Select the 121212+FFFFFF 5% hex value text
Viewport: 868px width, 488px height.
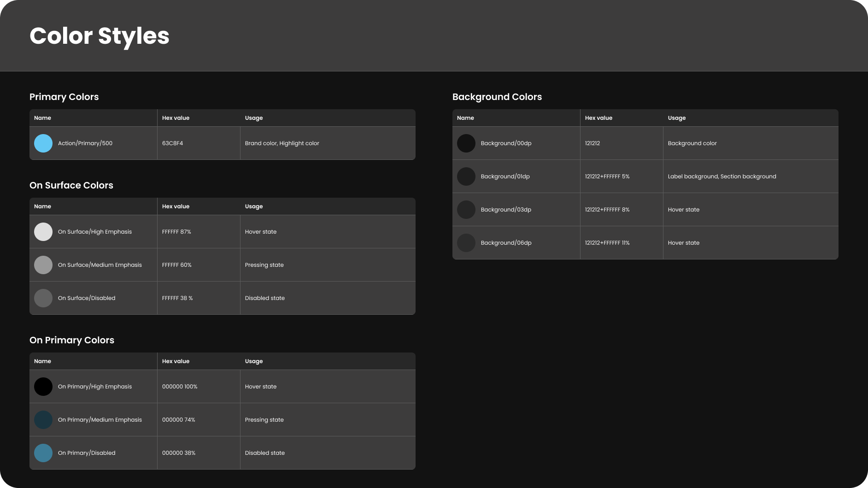(x=607, y=176)
